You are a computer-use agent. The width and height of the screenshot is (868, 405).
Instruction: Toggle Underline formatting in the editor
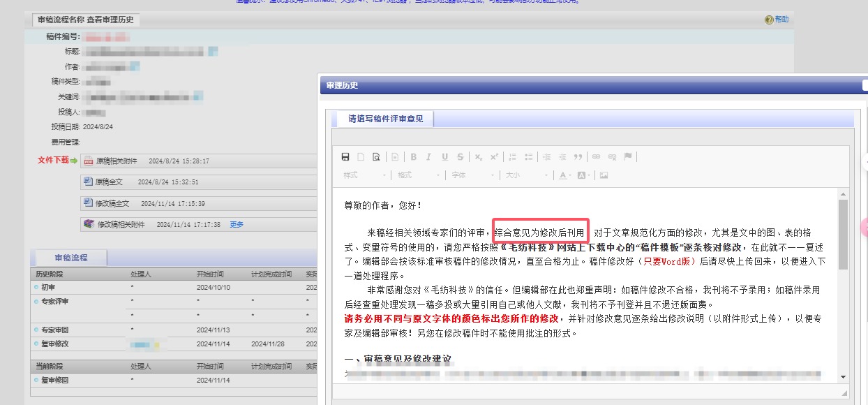point(444,157)
